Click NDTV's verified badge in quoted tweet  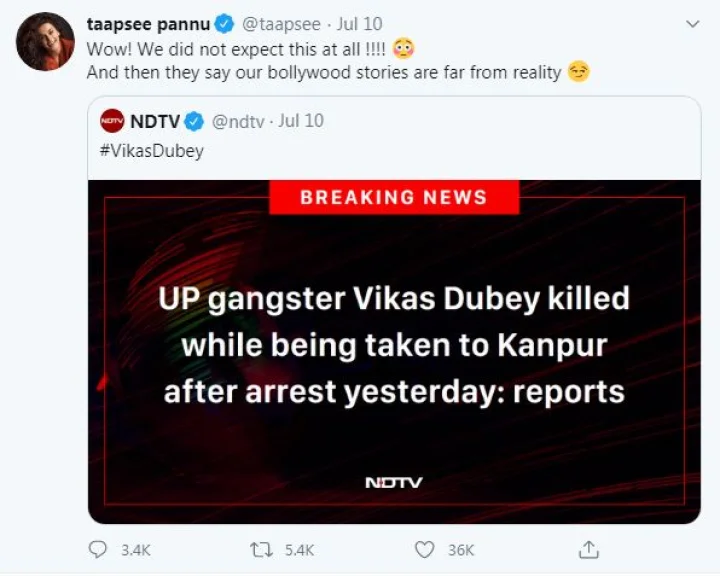(x=194, y=121)
